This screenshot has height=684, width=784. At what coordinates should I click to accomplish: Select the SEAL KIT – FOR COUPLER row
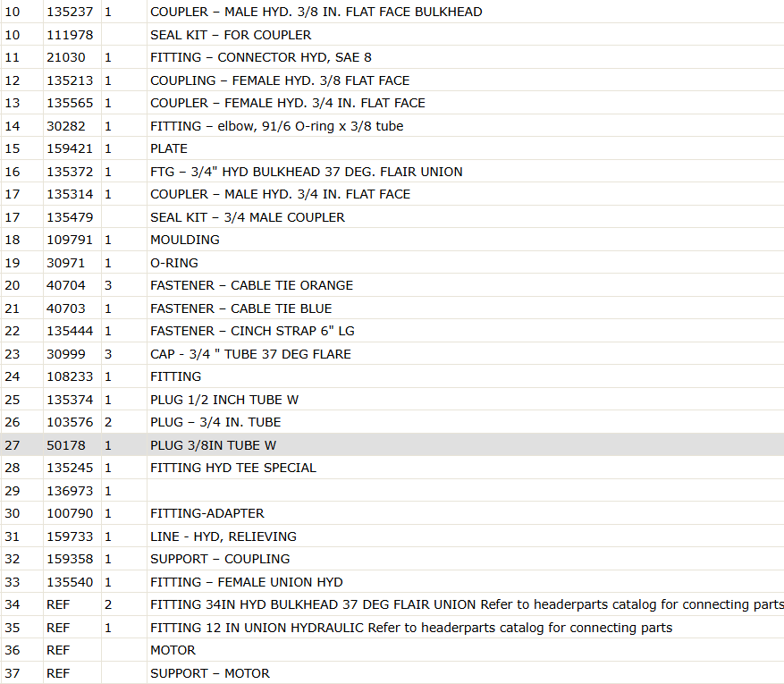[x=392, y=35]
